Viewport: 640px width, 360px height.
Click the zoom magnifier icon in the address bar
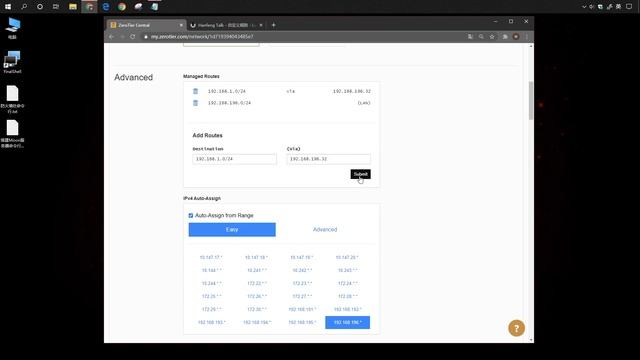coord(481,37)
